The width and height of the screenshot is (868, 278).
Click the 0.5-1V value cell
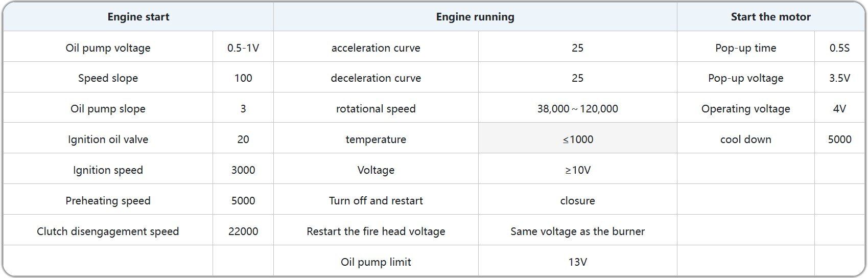coord(243,48)
